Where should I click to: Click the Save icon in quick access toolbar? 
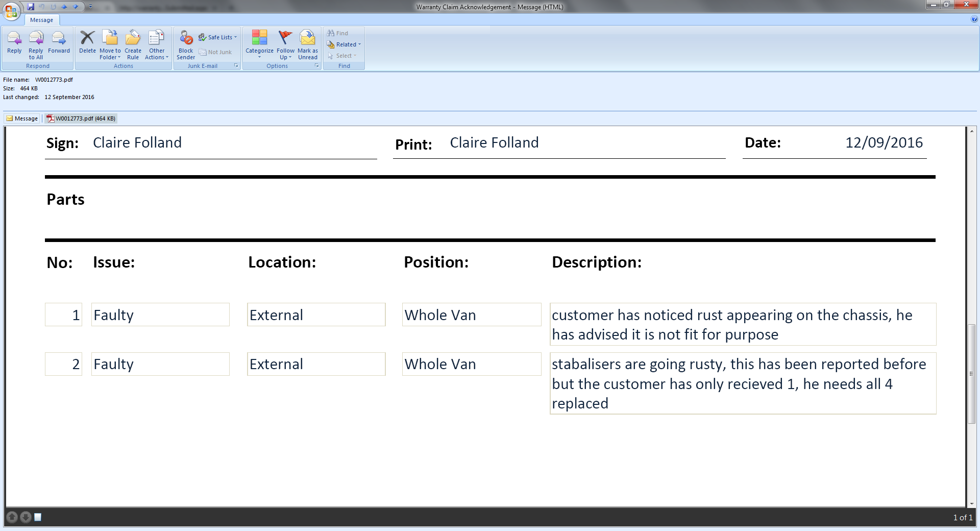pos(31,7)
